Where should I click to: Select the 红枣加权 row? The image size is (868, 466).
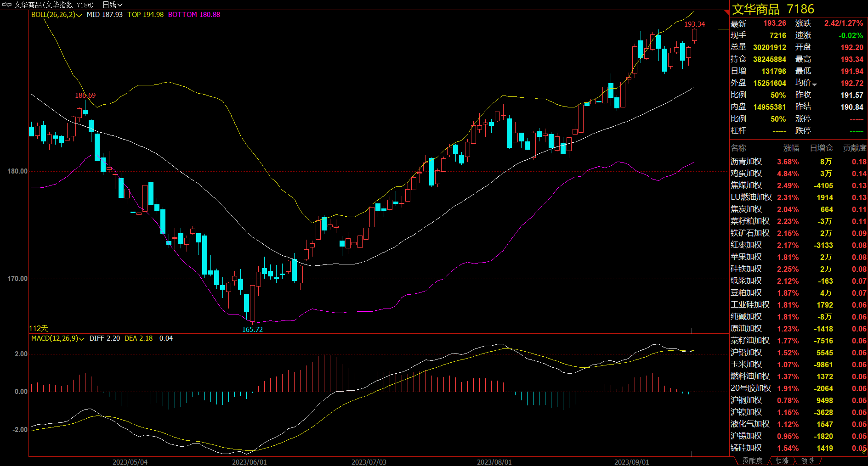[799, 245]
